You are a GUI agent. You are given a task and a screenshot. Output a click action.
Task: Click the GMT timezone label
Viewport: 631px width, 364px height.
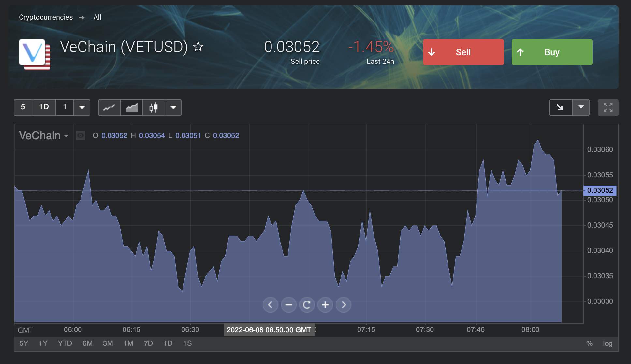[x=25, y=330]
